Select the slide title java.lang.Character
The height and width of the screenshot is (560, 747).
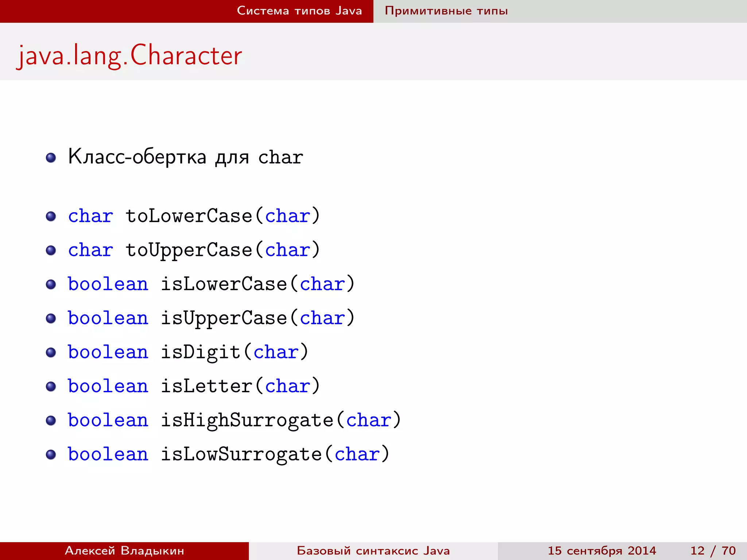click(129, 55)
